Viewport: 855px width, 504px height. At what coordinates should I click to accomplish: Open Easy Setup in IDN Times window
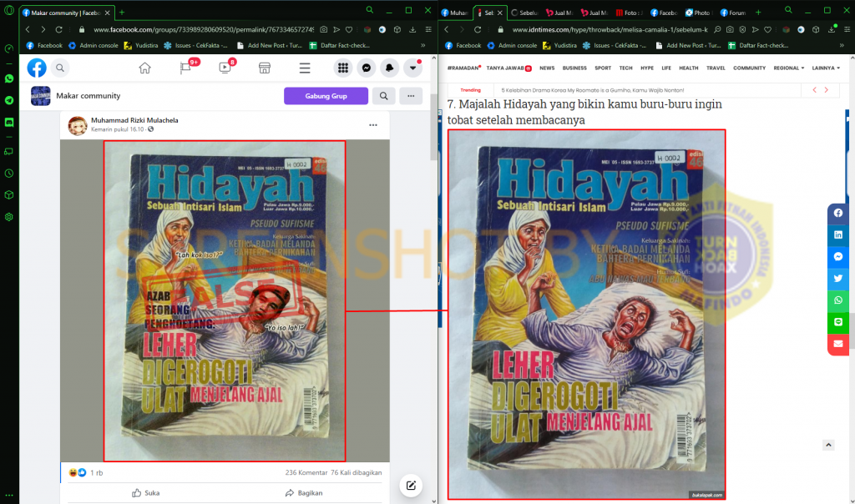(x=847, y=29)
